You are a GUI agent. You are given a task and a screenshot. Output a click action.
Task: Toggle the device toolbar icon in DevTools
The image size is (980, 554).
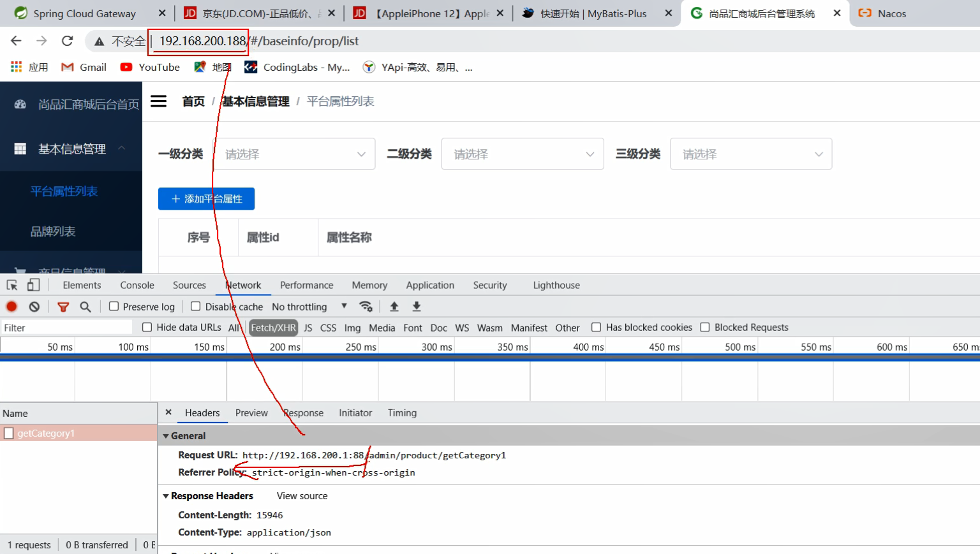[x=33, y=285]
